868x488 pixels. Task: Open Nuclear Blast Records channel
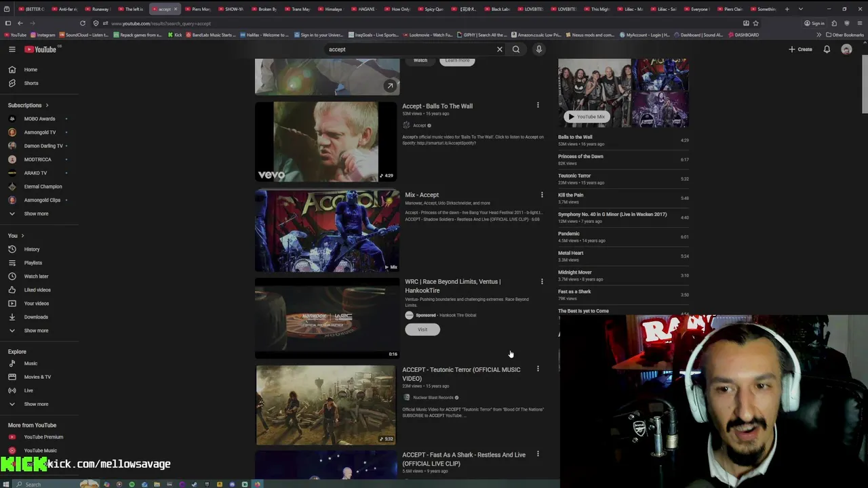pyautogui.click(x=433, y=397)
